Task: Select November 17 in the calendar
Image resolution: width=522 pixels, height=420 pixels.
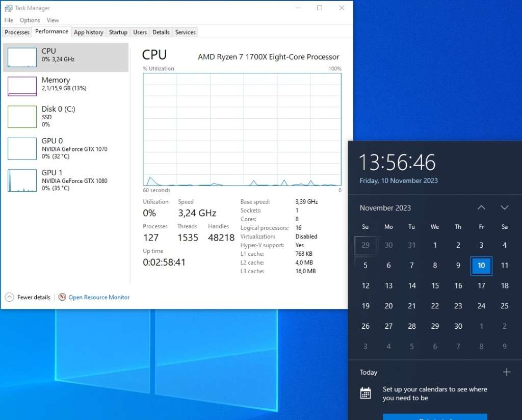Action: [481, 285]
